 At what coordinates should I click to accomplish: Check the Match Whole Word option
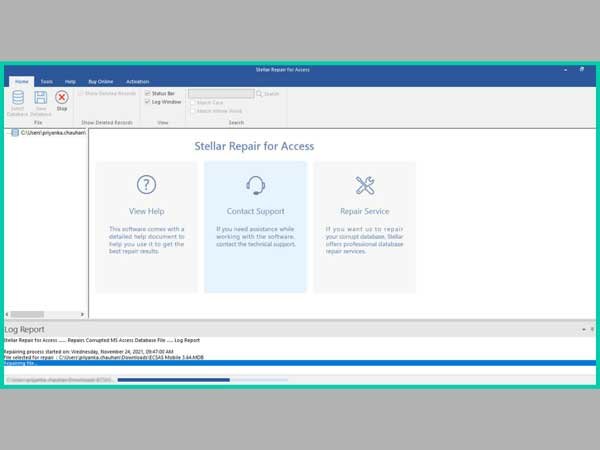tap(192, 111)
